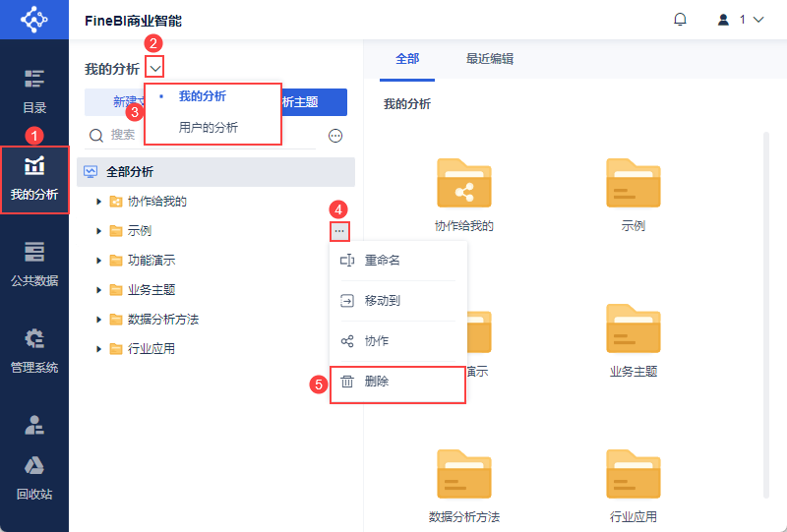The image size is (787, 532).
Task: Expand the 数据分析方法 tree folder
Action: click(99, 320)
